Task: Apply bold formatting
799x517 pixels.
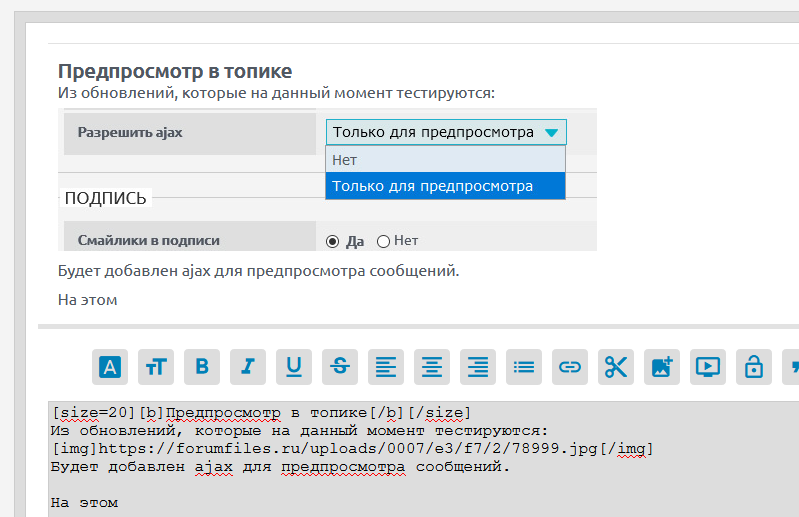Action: [202, 367]
